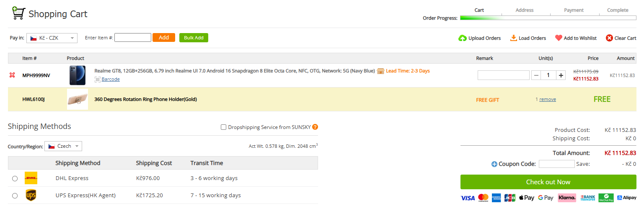Viewport: 644px width, 206px height.
Task: Click the Enter Item # input field
Action: (133, 38)
